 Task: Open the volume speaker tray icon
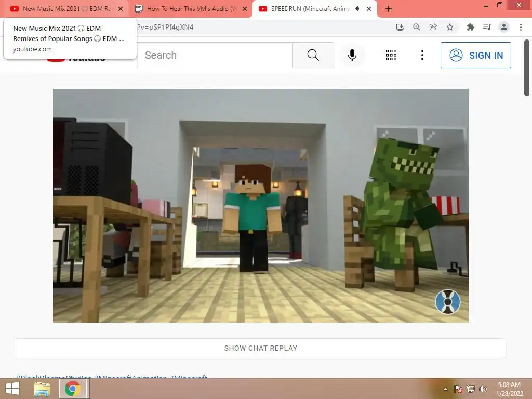point(483,389)
